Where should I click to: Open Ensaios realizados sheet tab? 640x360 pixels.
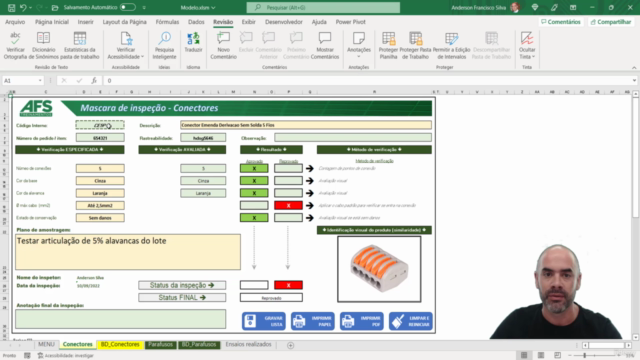pyautogui.click(x=248, y=344)
